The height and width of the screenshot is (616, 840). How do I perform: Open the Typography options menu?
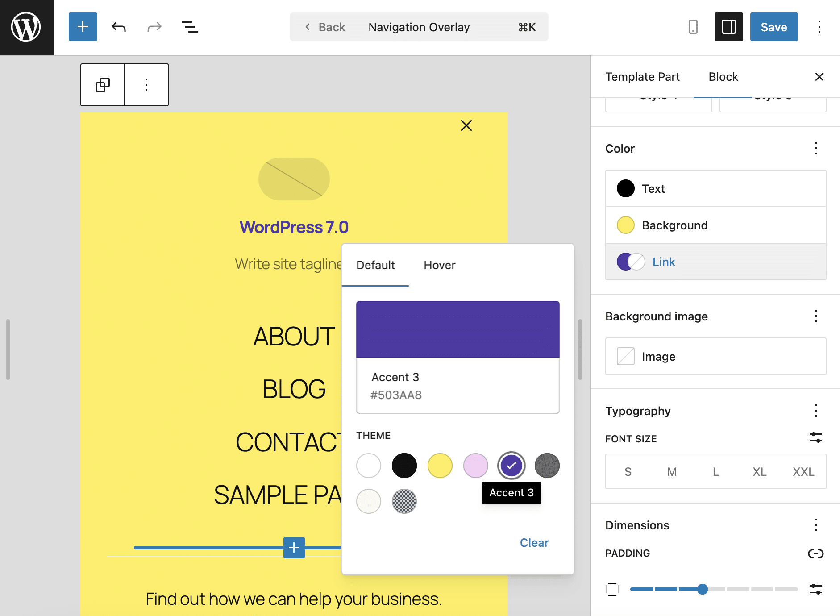pos(815,411)
